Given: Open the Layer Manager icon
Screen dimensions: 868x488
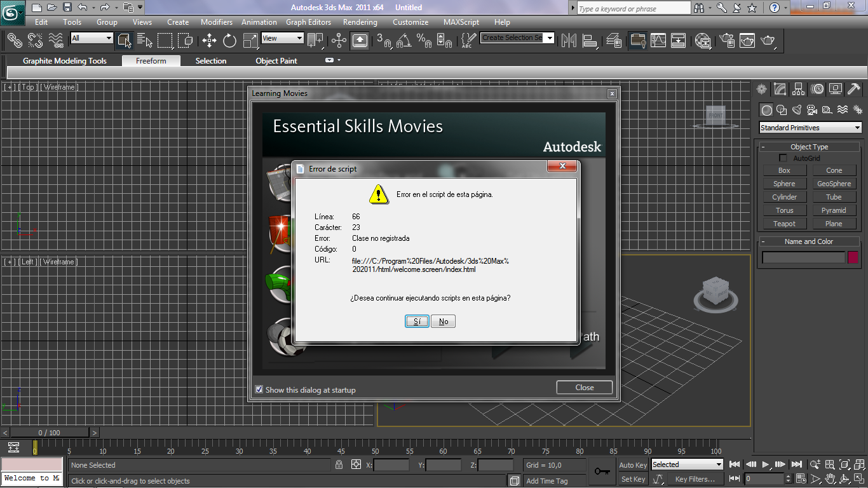Looking at the screenshot, I should pos(614,41).
